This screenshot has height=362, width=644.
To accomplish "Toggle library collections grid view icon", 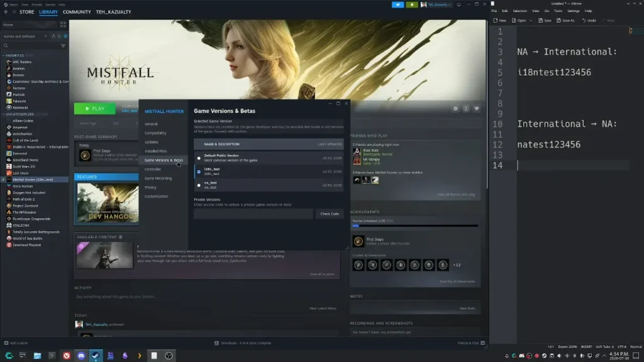I will point(63,25).
